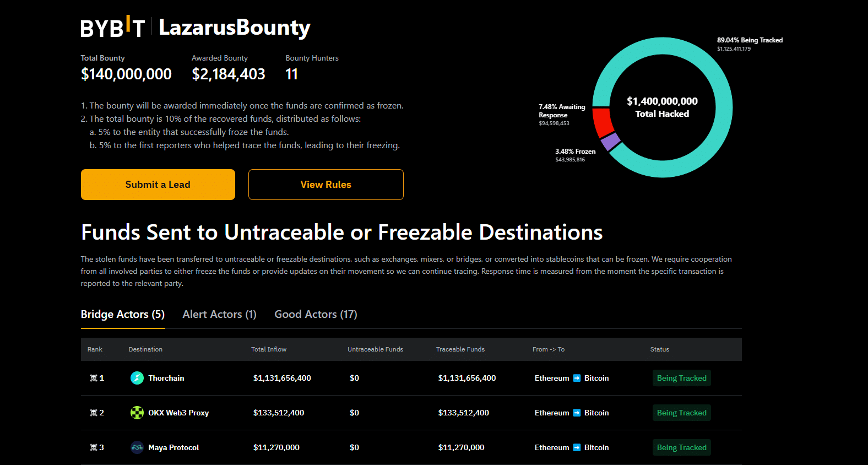Click the Being Tracked status for OKX Web3 Proxy

[681, 413]
